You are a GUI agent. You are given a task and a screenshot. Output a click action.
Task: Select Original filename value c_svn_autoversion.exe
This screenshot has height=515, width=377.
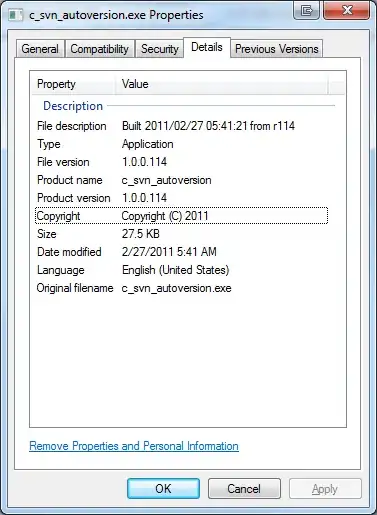pyautogui.click(x=177, y=288)
